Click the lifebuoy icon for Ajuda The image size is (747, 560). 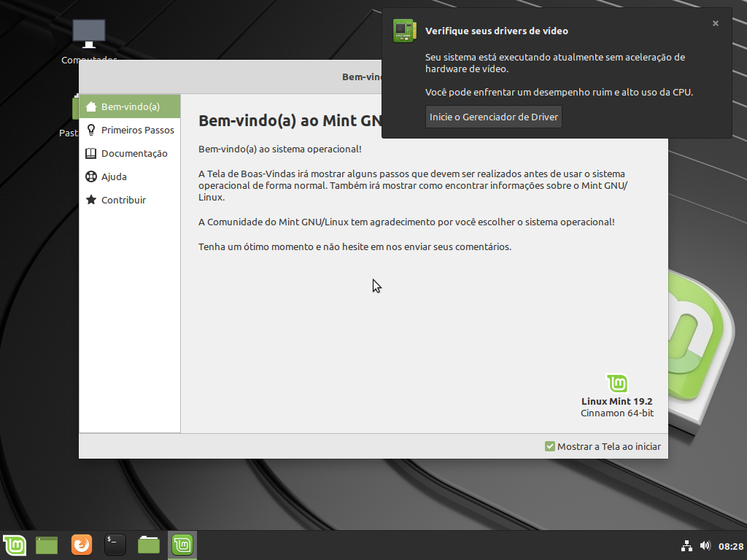[91, 176]
